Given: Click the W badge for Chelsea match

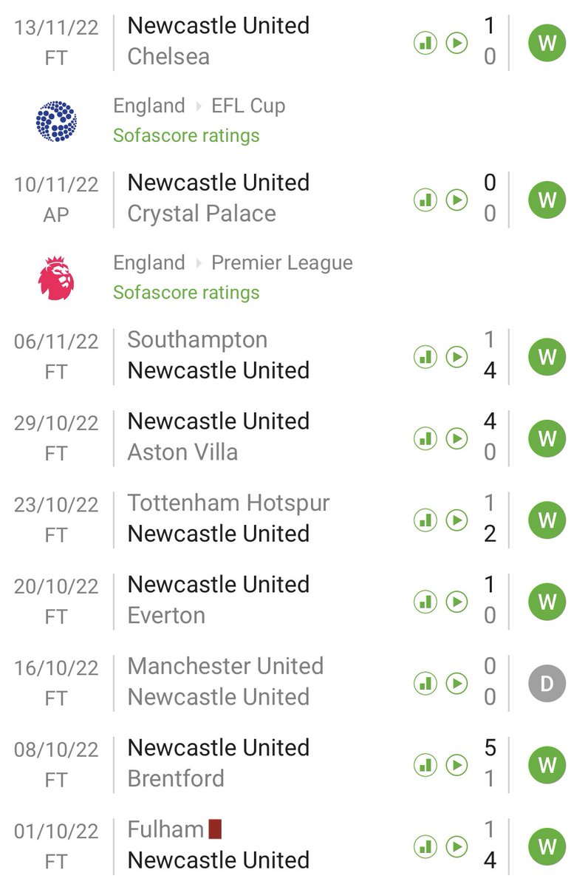Looking at the screenshot, I should tap(547, 44).
